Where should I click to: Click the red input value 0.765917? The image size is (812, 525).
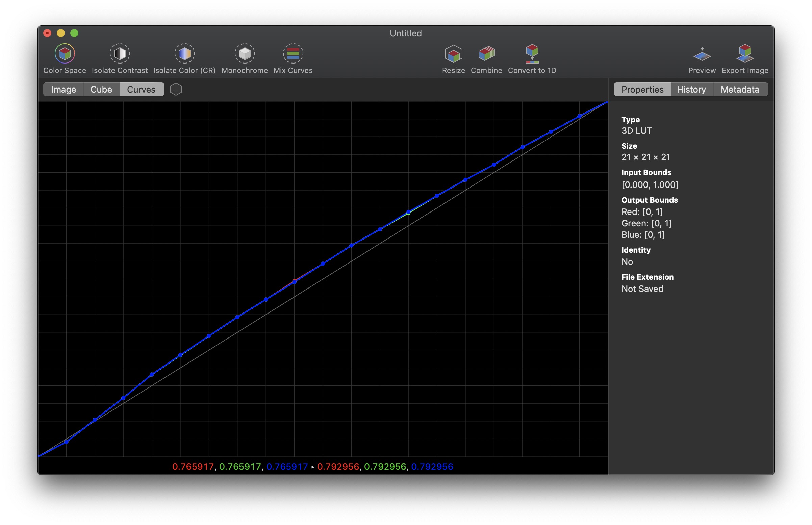[193, 466]
